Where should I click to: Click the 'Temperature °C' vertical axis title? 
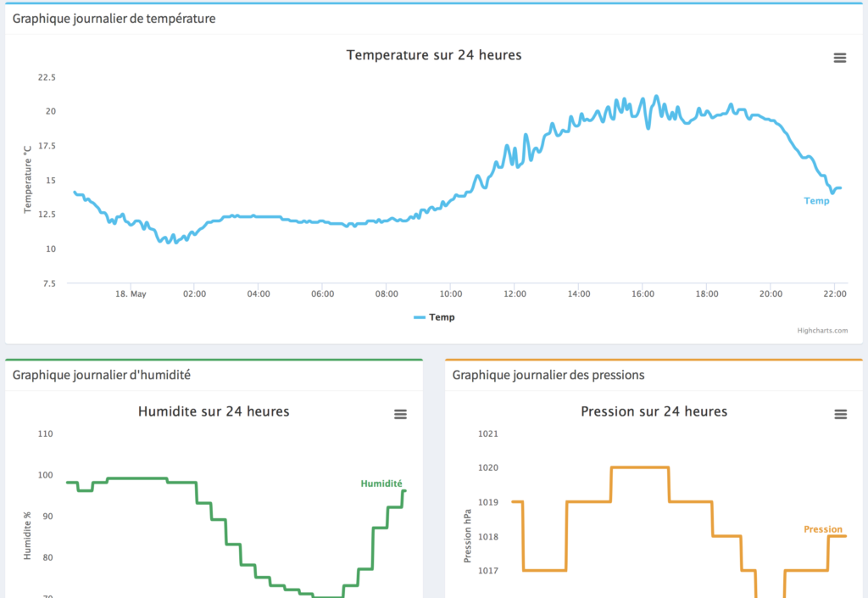point(27,179)
